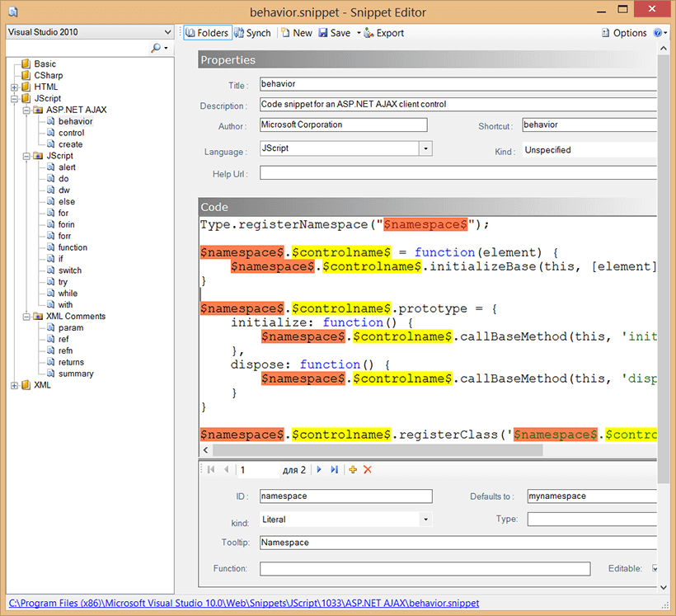Open the alert snippet

[67, 167]
